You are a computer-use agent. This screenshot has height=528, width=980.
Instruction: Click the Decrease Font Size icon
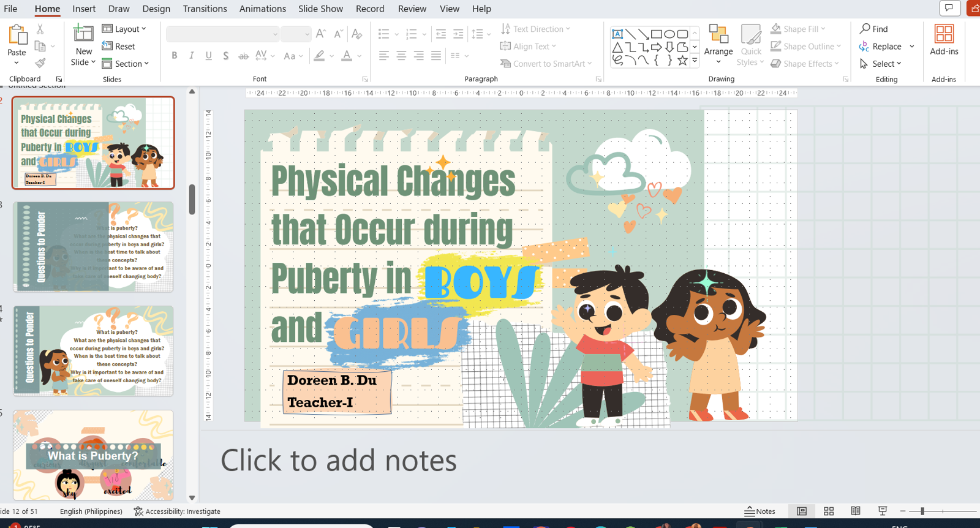[x=338, y=34]
